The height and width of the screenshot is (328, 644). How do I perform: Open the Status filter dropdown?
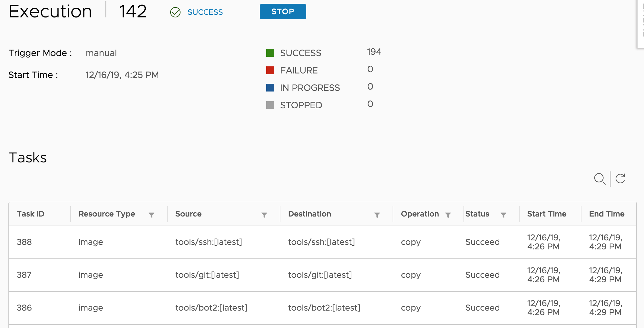click(x=504, y=214)
